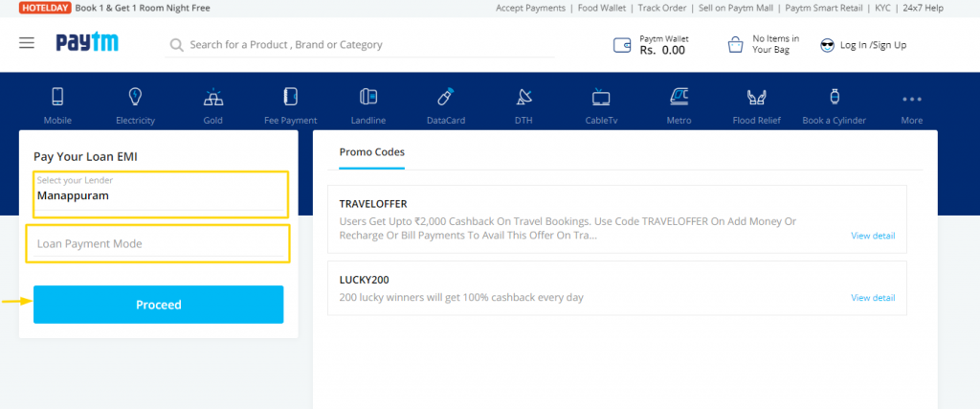Select the Flood Relief icon
This screenshot has width=980, height=409.
coord(756,97)
